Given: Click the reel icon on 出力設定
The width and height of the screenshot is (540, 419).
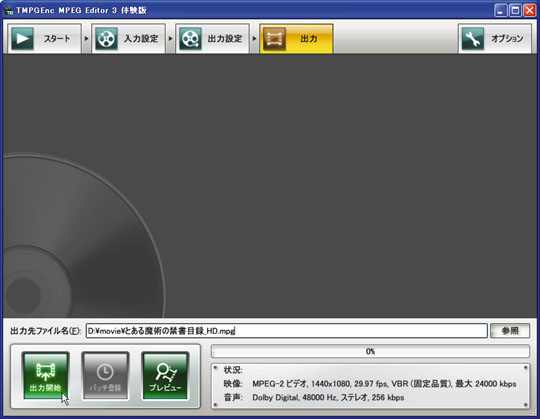Looking at the screenshot, I should 190,39.
